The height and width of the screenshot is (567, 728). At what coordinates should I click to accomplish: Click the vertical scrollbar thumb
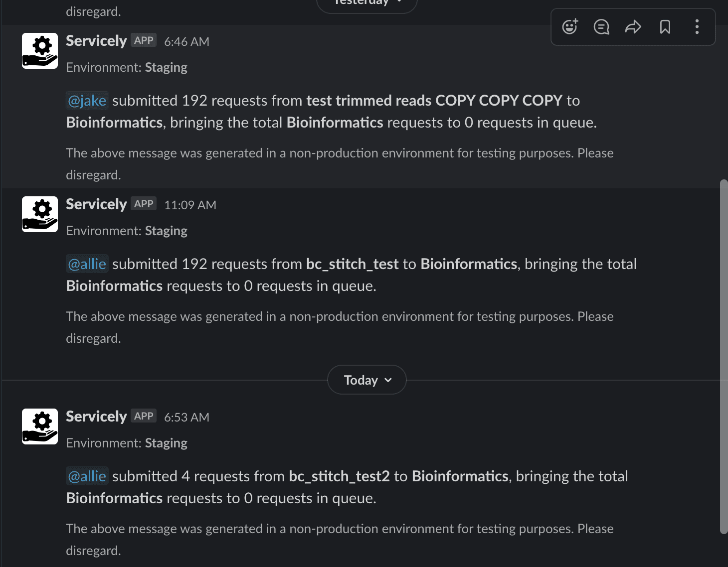[724, 356]
